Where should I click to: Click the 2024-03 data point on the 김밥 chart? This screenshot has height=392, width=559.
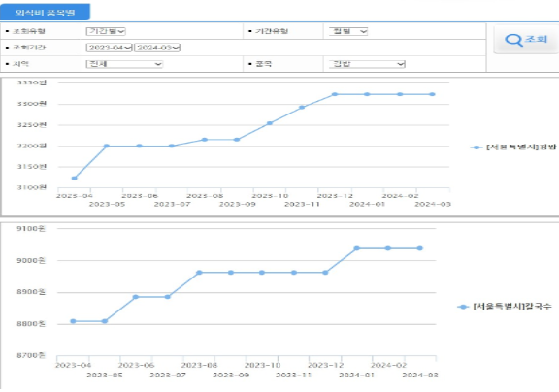pyautogui.click(x=432, y=94)
